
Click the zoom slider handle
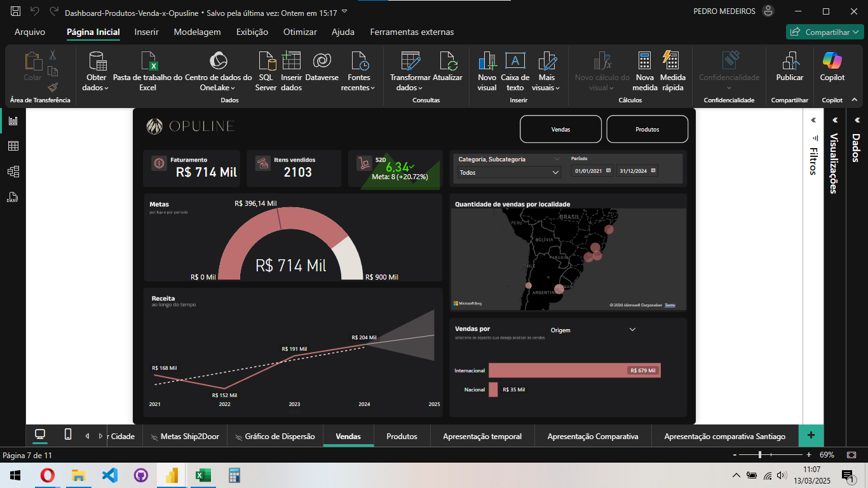tap(760, 455)
